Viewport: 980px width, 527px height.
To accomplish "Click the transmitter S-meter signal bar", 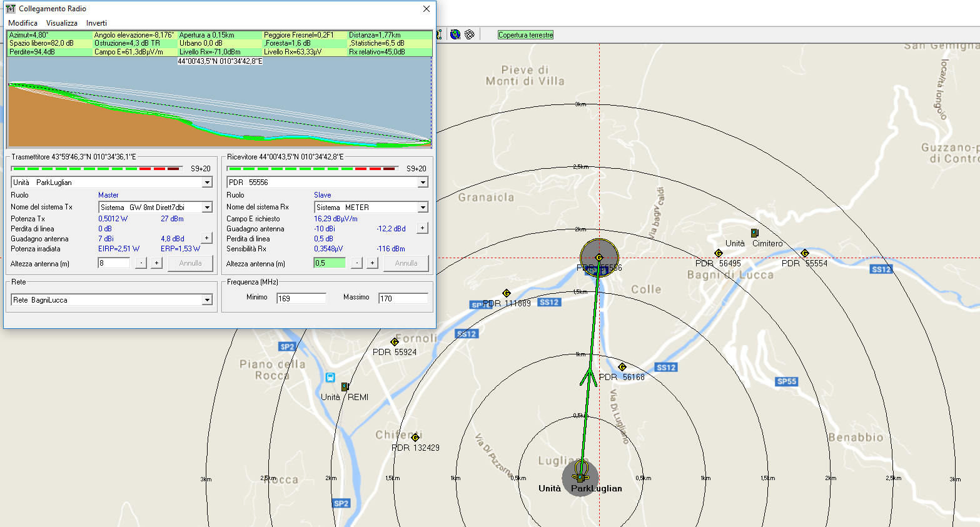I will click(x=97, y=169).
